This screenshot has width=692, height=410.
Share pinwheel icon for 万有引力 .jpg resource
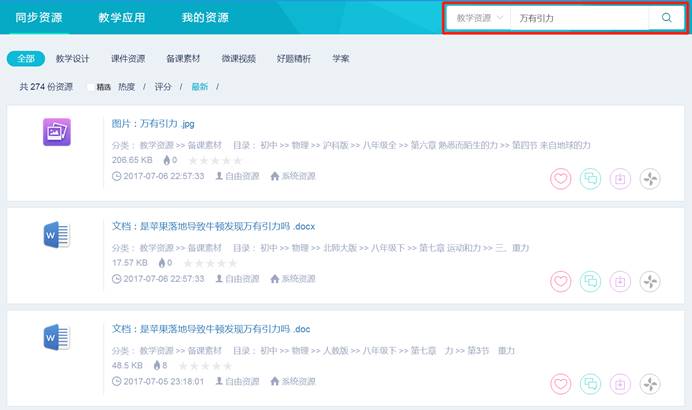click(x=650, y=179)
